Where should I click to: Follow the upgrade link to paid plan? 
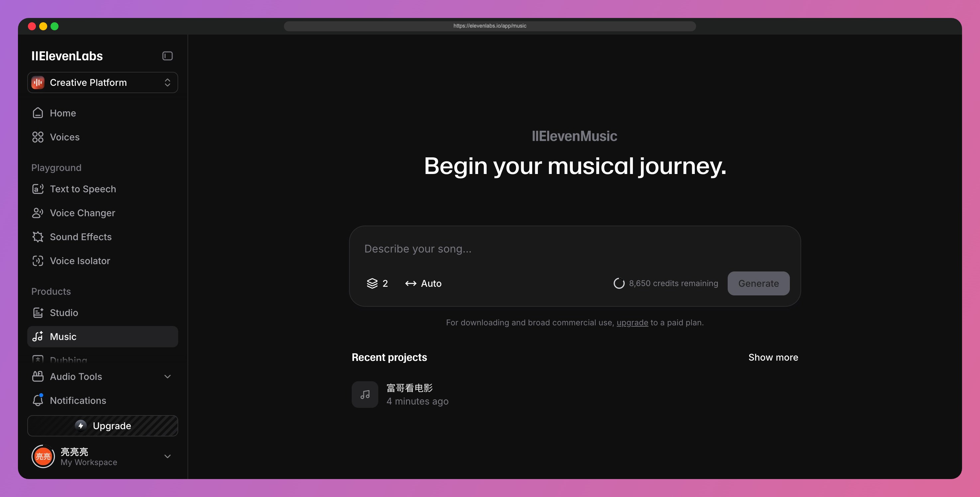(632, 323)
